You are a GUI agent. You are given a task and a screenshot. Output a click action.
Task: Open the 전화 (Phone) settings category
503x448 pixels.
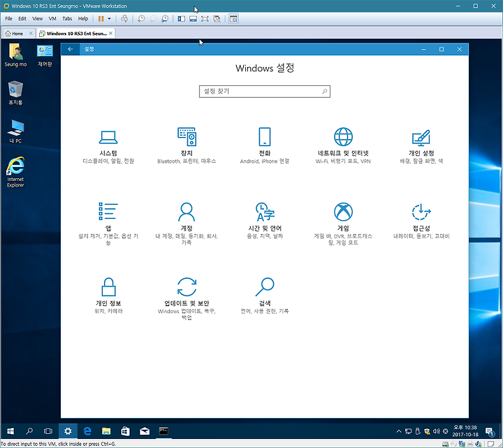tap(265, 146)
